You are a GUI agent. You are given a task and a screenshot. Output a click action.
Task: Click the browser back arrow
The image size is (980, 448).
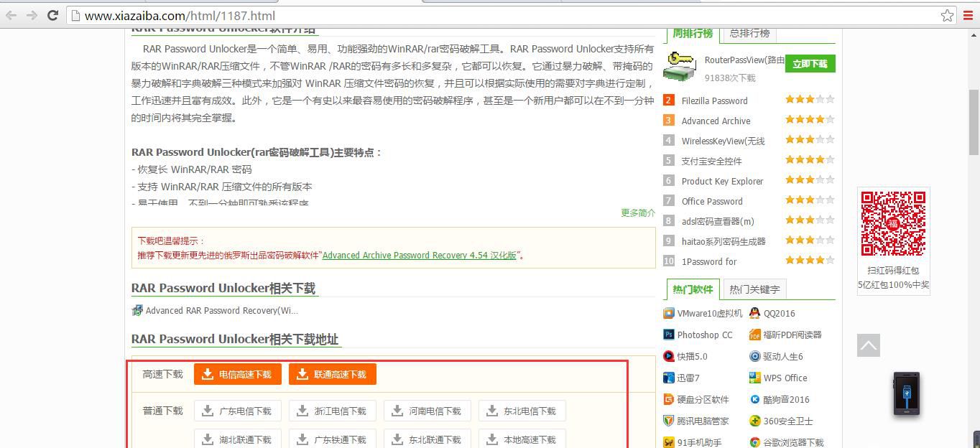coord(11,15)
